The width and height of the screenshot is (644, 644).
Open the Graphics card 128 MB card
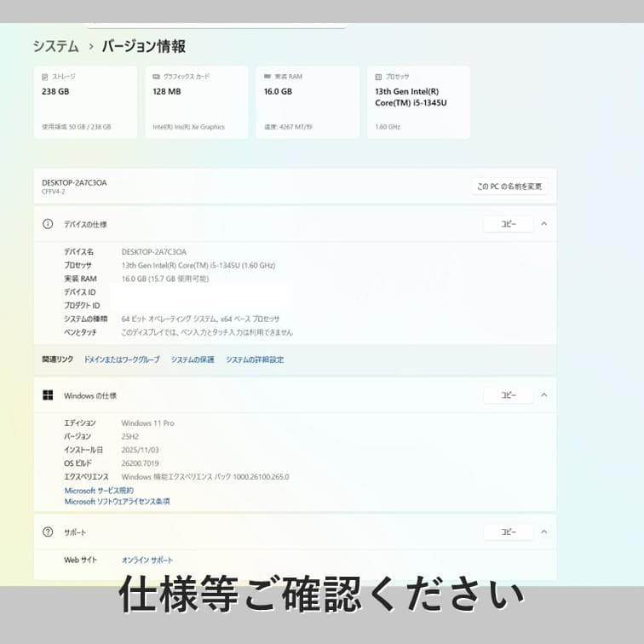pos(196,102)
